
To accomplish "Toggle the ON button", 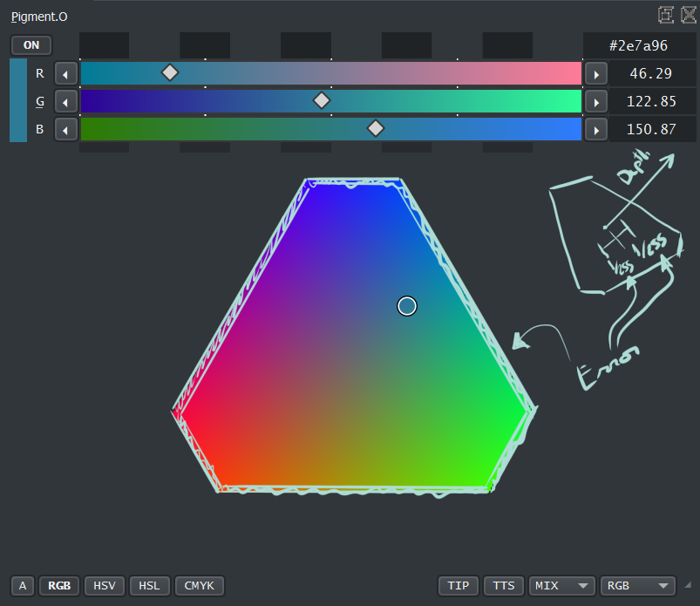I will click(31, 45).
